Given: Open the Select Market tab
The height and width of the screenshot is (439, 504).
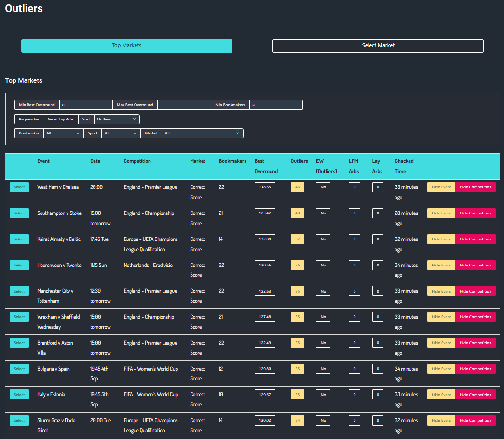Looking at the screenshot, I should pos(378,46).
